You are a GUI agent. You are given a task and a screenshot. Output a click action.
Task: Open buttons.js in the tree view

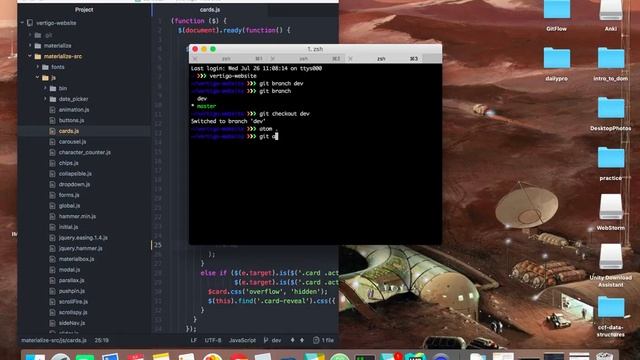[71, 120]
